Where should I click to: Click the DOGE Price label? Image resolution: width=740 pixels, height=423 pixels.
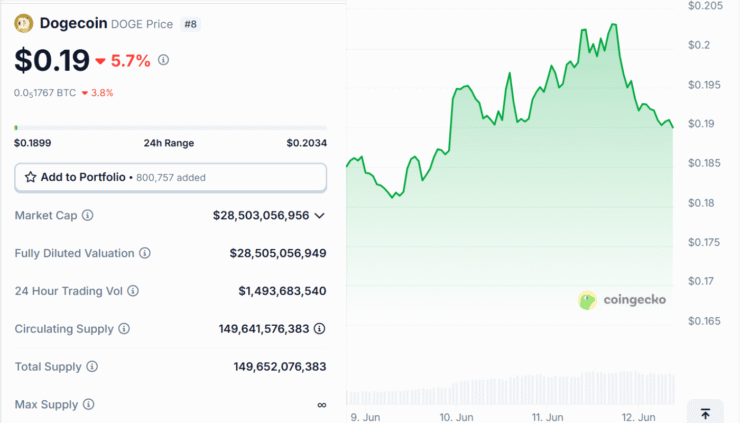(x=142, y=24)
